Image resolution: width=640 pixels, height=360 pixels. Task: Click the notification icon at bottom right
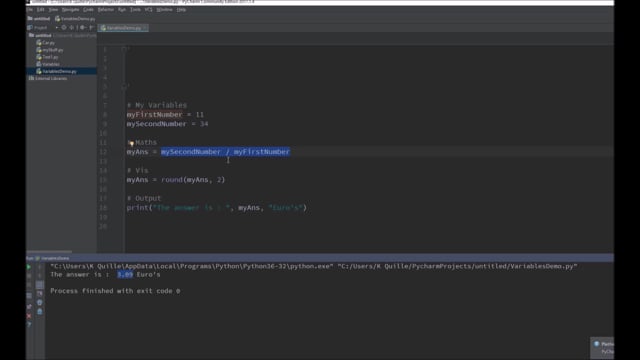tap(597, 344)
